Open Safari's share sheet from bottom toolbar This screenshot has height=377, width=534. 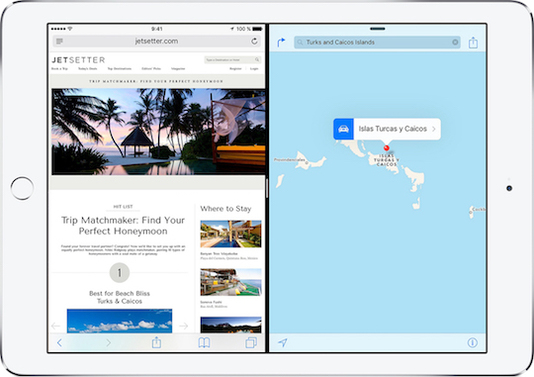156,342
